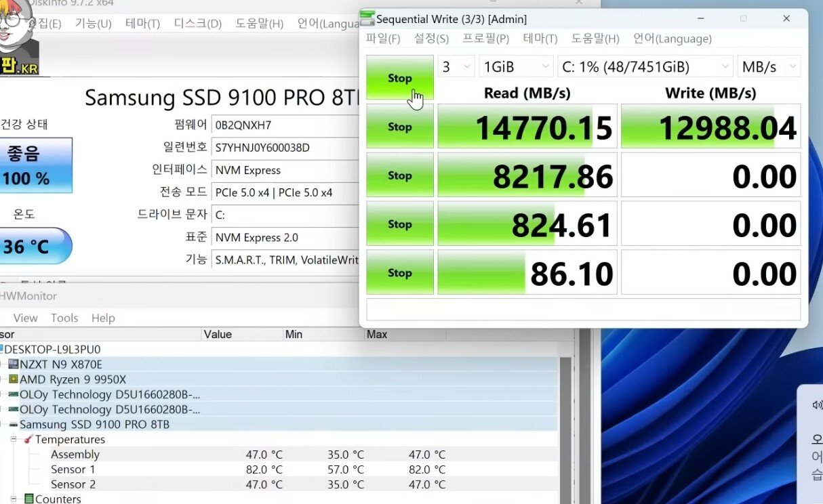Click the 8217.86 read result
The width and height of the screenshot is (823, 504).
pyautogui.click(x=527, y=175)
